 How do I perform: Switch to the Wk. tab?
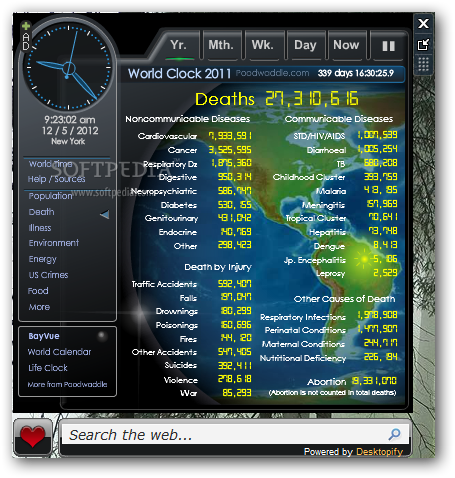point(263,45)
